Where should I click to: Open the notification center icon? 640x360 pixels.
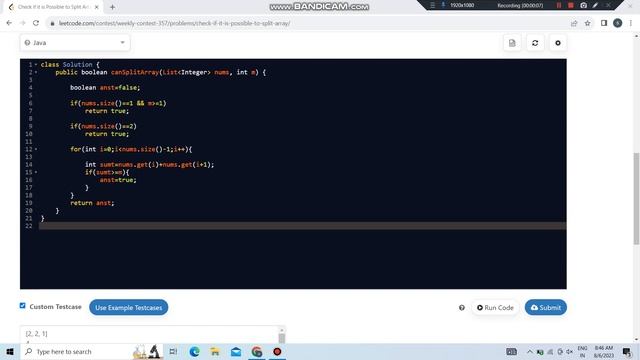click(x=627, y=351)
